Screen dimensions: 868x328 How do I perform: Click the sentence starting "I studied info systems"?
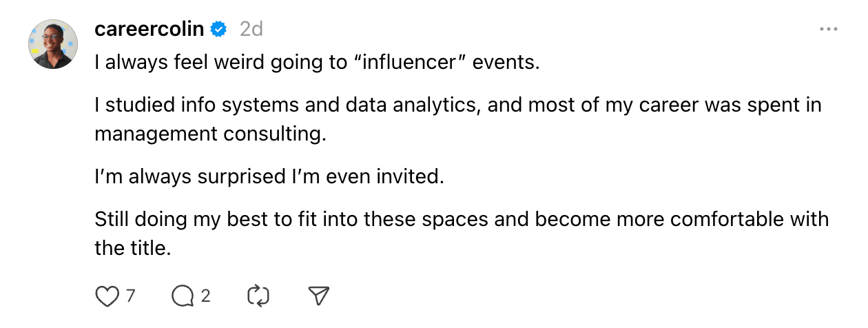pyautogui.click(x=458, y=105)
